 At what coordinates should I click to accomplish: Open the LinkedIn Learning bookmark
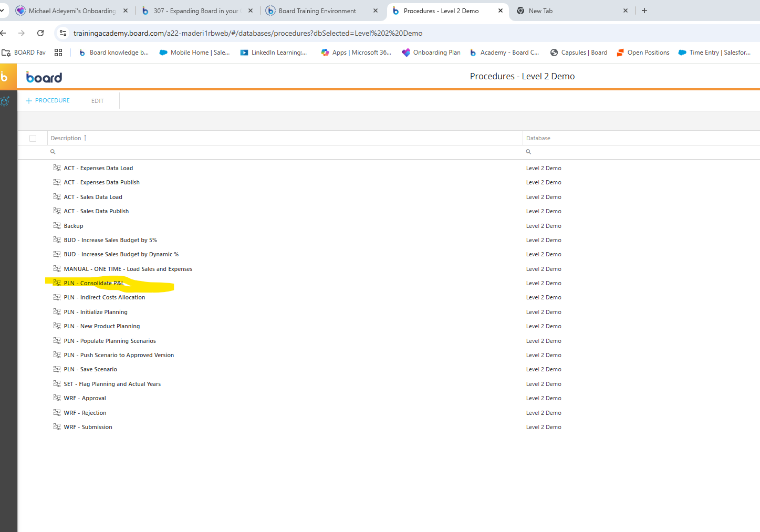(274, 53)
